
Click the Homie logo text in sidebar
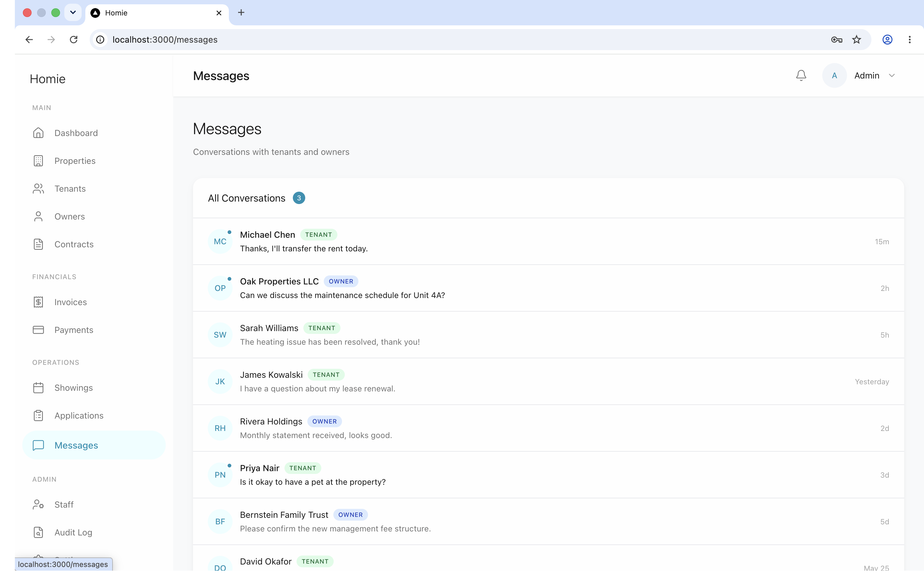(x=48, y=79)
